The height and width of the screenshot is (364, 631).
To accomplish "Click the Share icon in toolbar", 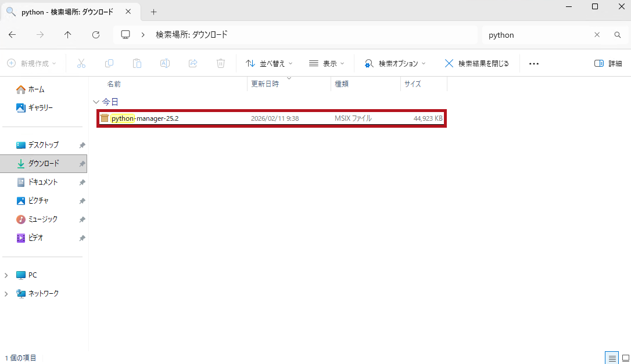I will pos(193,63).
